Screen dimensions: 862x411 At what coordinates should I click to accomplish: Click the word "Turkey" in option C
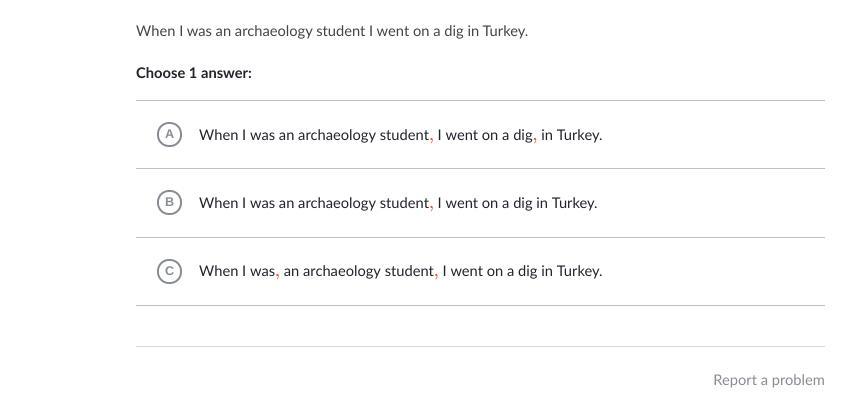tap(578, 271)
